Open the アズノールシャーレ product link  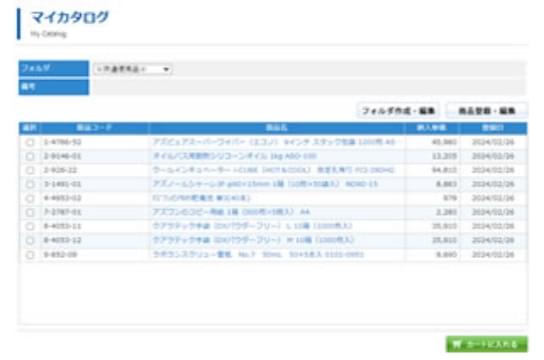[x=265, y=184]
